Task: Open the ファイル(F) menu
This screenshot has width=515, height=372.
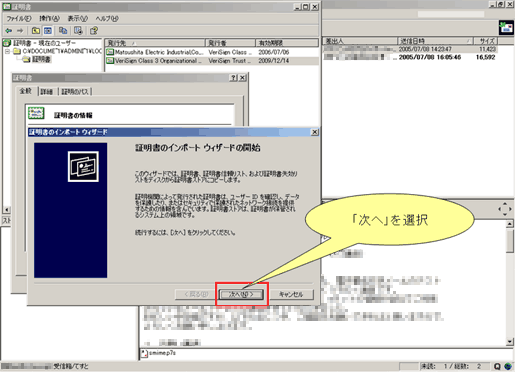Action: [19, 18]
